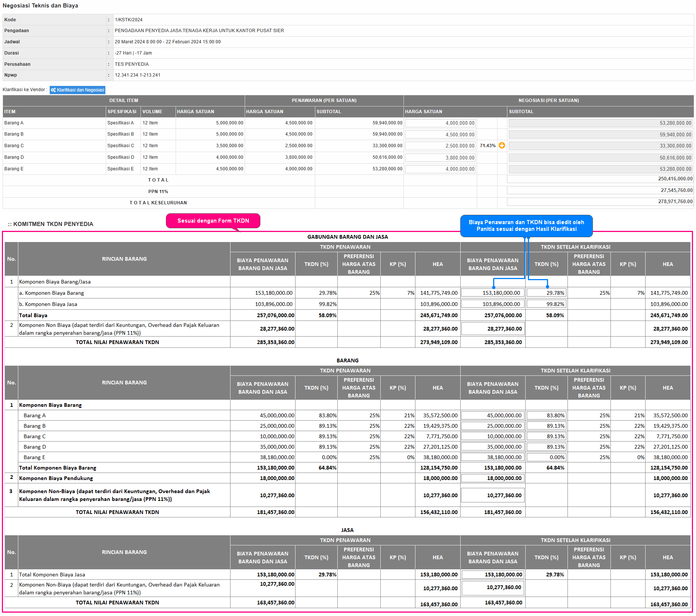Screen dimensions: 696x616
Task: Focus Barang D negotiation price field 3,800,000.00
Action: [x=440, y=158]
